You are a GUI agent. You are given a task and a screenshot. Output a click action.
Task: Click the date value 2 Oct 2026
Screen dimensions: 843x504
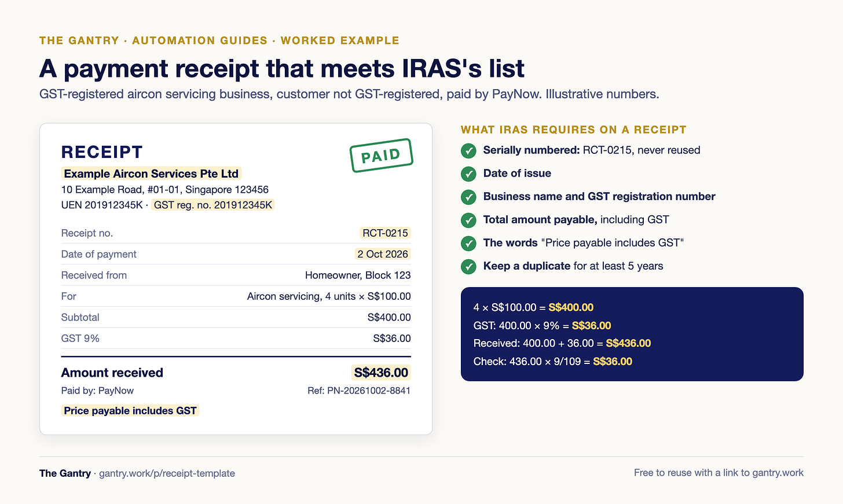tap(383, 254)
